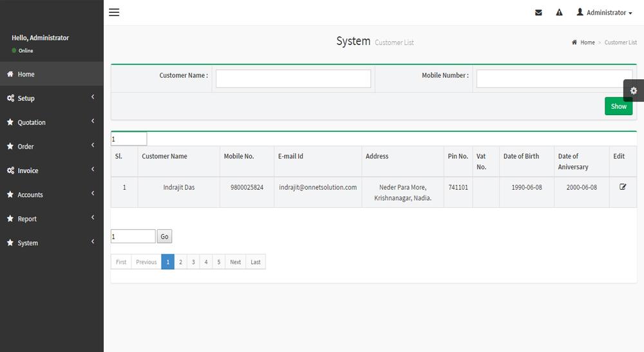Expand the Accounts menu chevron

click(x=93, y=193)
